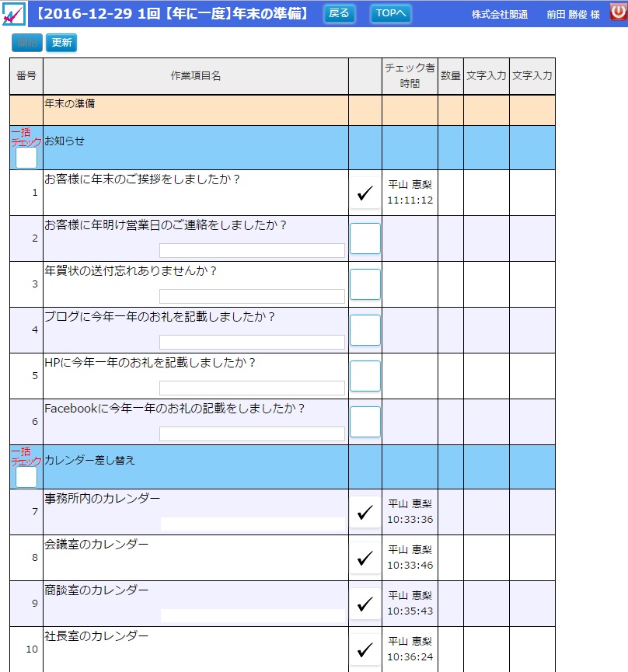628x672 pixels.
Task: Click the 作業項目名 column header
Action: point(196,76)
